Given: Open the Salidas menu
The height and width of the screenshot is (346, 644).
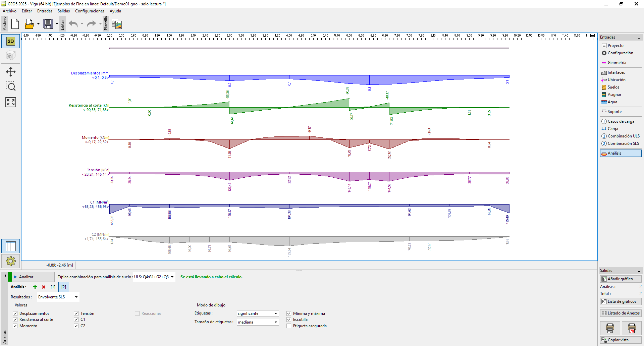Looking at the screenshot, I should point(63,11).
